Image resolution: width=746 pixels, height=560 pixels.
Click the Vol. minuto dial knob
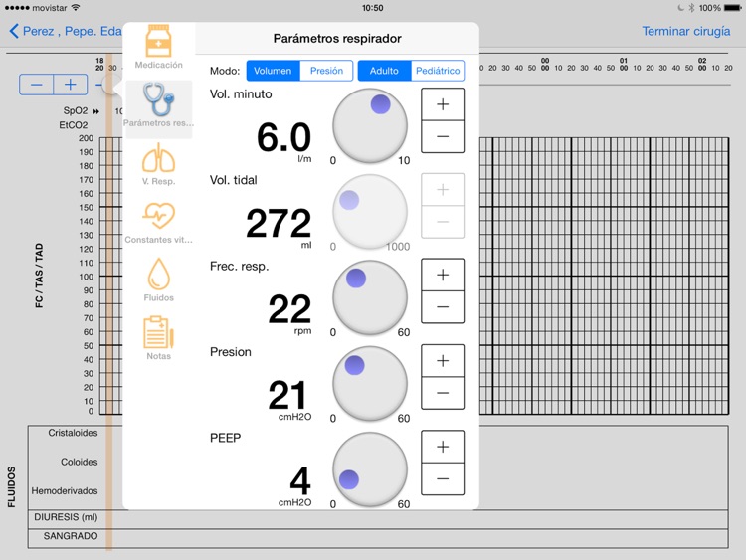coord(381,104)
